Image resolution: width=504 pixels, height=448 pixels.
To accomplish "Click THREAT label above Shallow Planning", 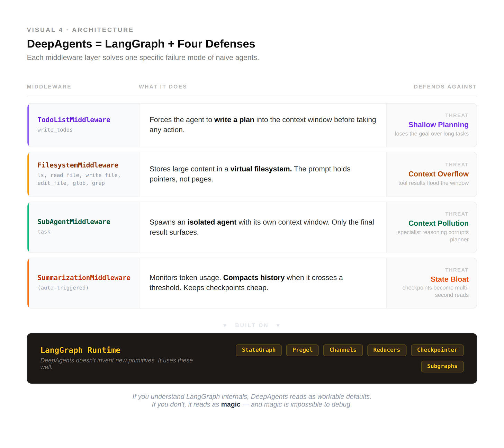I will 457,115.
